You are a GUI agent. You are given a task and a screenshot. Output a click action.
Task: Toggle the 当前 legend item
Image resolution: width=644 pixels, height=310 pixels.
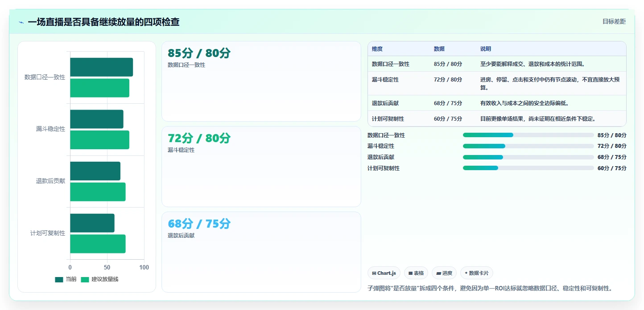(66, 279)
